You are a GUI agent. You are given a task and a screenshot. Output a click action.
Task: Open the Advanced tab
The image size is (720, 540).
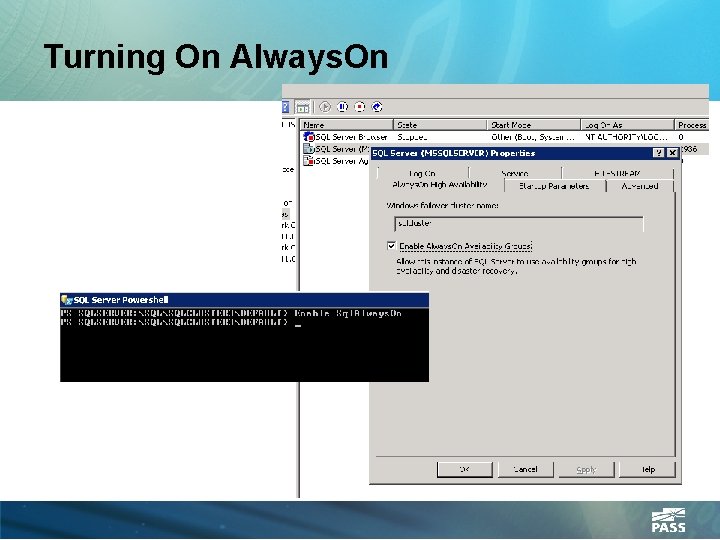tap(640, 186)
